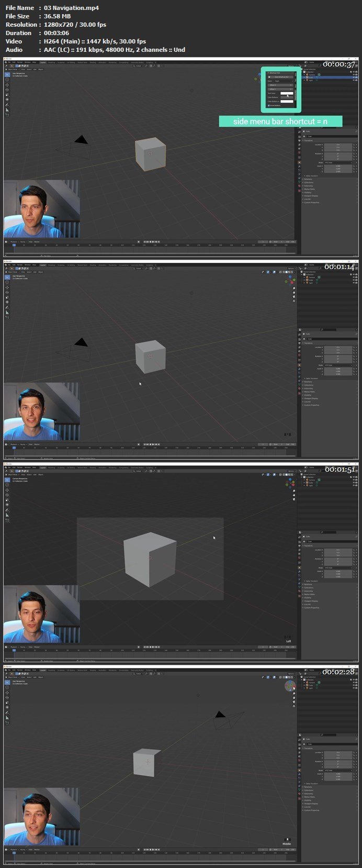The image size is (362, 868).
Task: Click Start frame field in 00:01:14 timeline
Action: (x=278, y=444)
